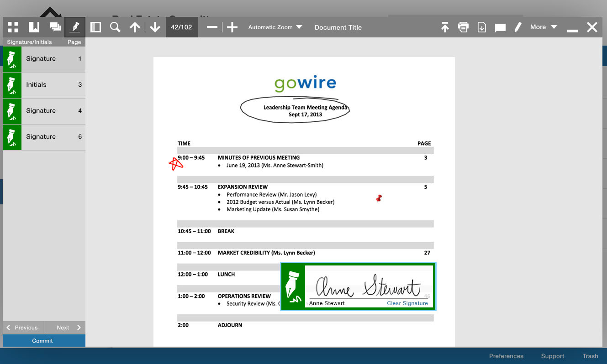
Task: Open the Automatic Zoom dropdown
Action: (x=275, y=27)
